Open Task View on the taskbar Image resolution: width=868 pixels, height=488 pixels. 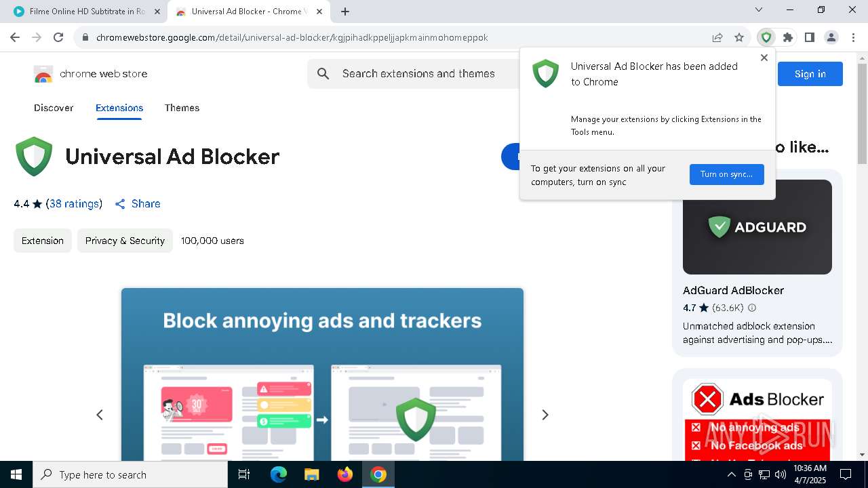click(244, 474)
